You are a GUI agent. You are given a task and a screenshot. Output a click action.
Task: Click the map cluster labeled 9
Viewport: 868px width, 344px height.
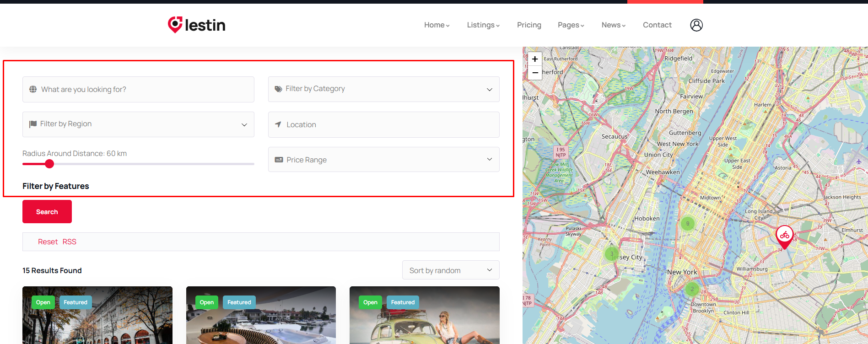[687, 224]
